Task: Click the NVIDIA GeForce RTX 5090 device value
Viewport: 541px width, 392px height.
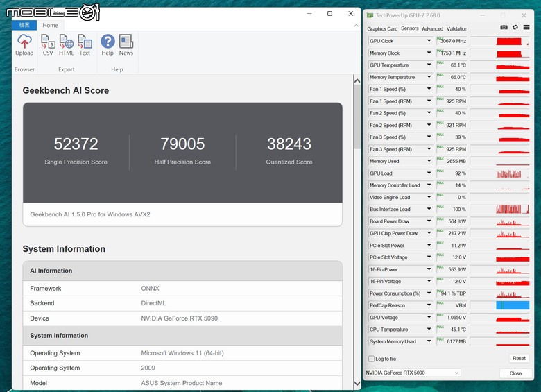Action: click(180, 318)
